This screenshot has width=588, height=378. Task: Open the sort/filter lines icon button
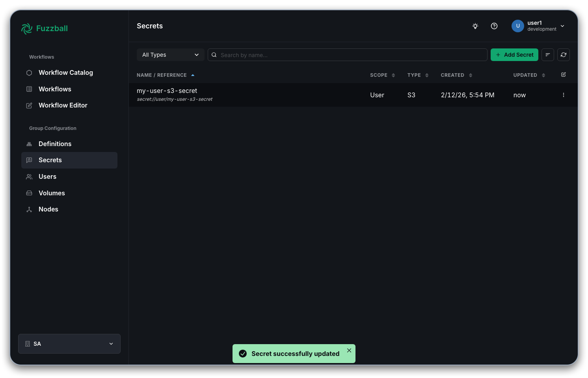(x=548, y=55)
